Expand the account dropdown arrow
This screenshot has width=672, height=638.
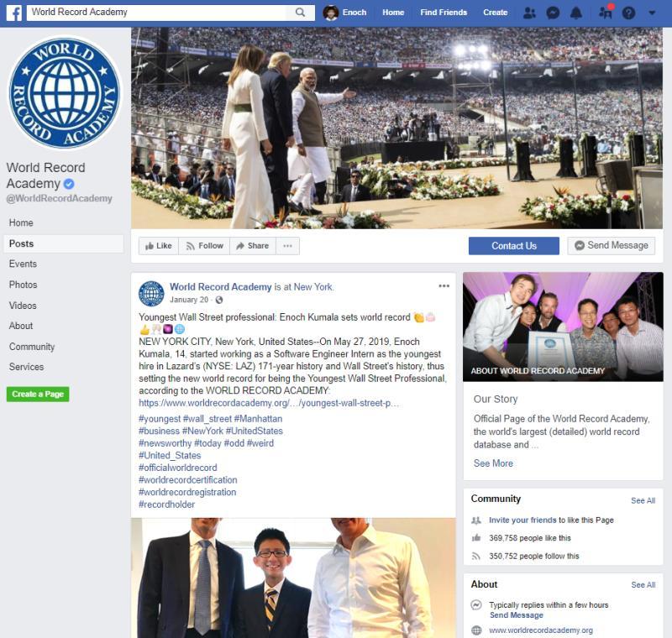pos(652,13)
